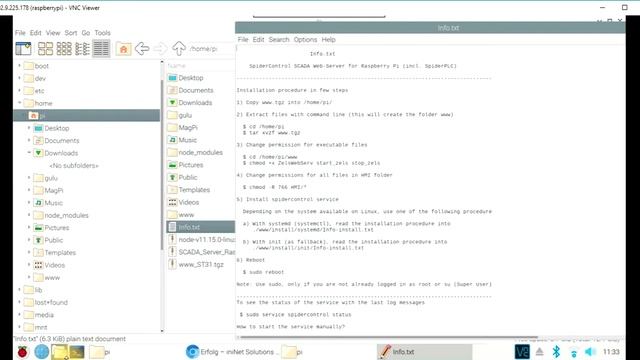The width and height of the screenshot is (640, 360).
Task: Open file manager Sort menu
Action: pos(71,33)
